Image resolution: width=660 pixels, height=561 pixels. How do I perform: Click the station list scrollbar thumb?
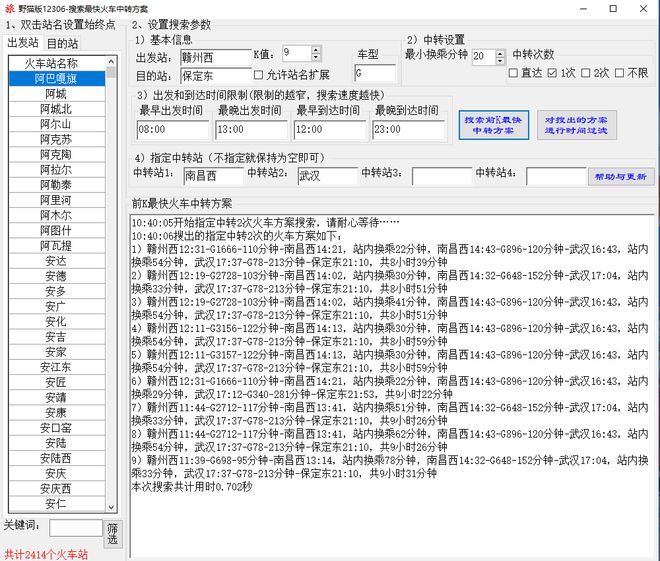[x=111, y=72]
